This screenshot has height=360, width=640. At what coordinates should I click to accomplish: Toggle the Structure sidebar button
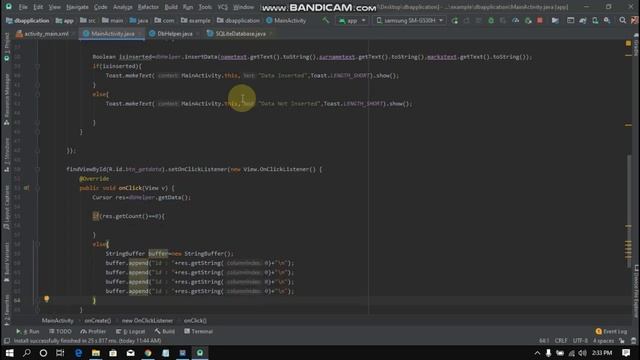(x=7, y=154)
